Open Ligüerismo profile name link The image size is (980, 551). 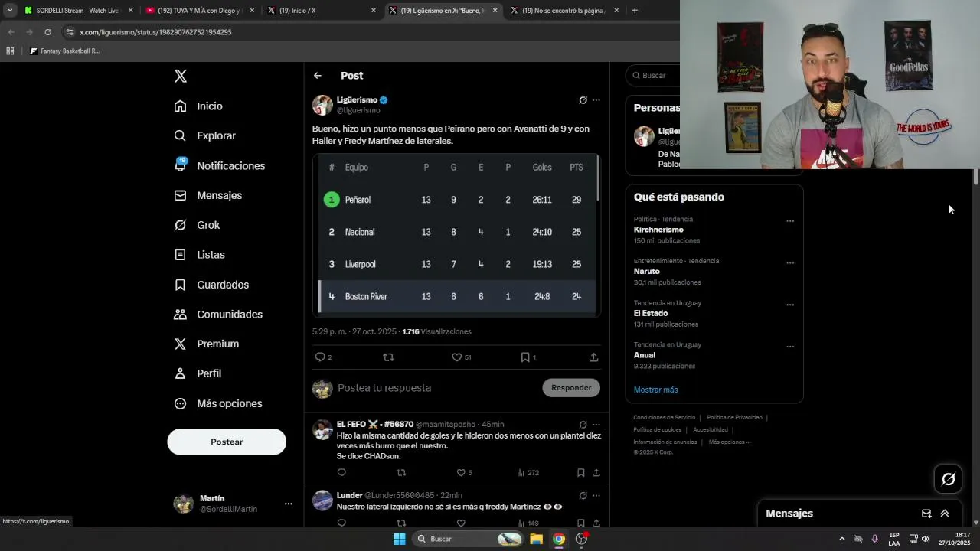[357, 99]
